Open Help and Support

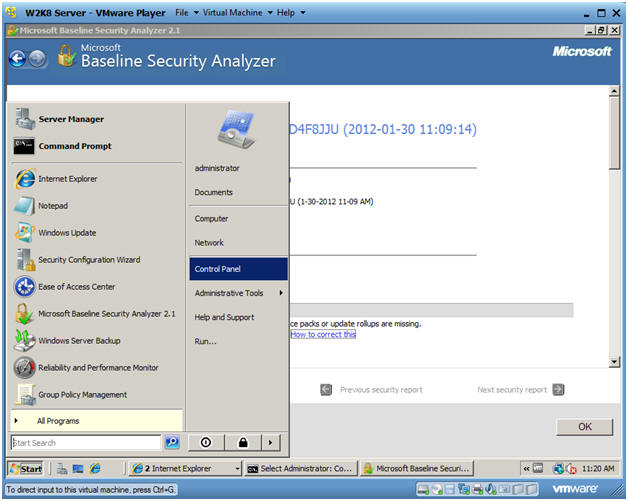[238, 317]
